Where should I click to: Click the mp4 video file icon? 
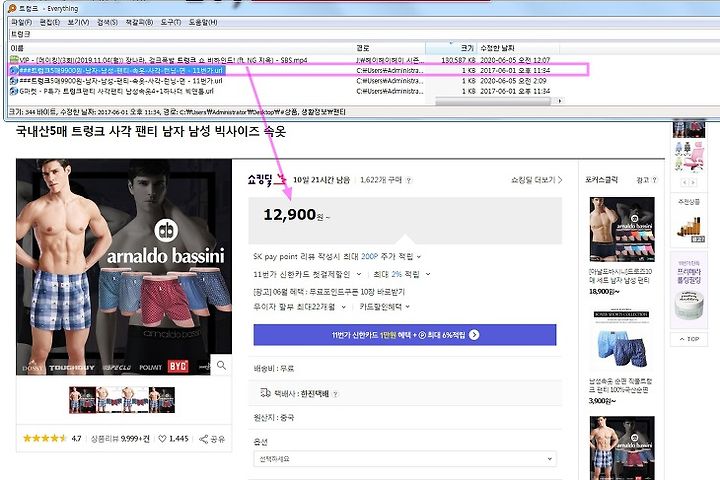14,60
